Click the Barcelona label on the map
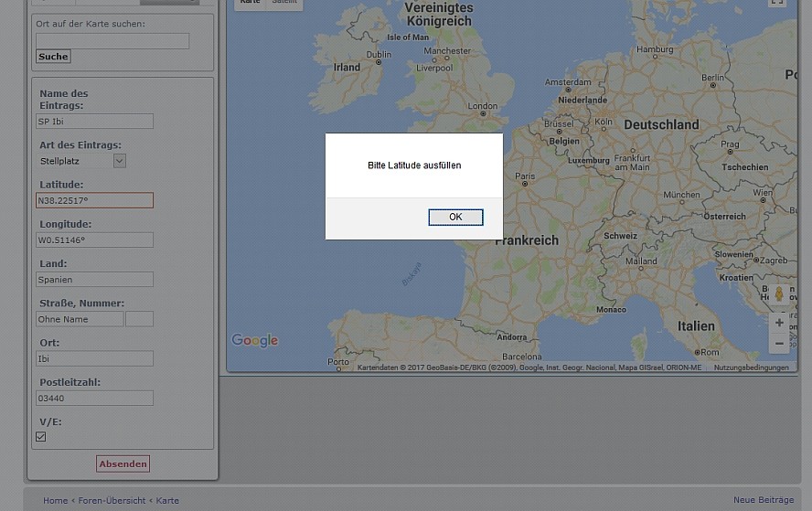812x511 pixels. click(522, 357)
